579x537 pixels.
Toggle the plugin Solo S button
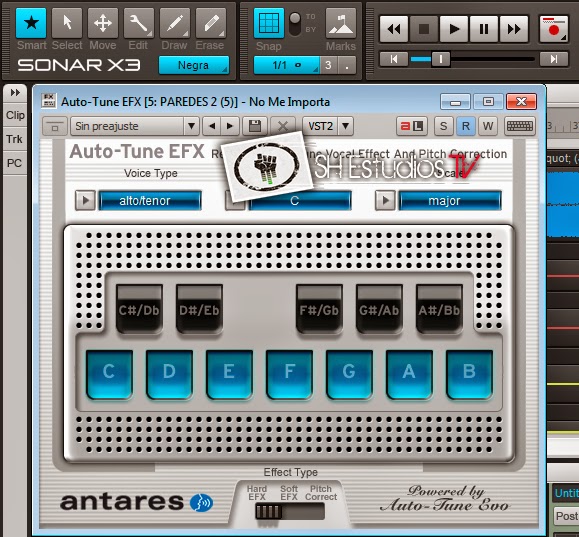(443, 126)
